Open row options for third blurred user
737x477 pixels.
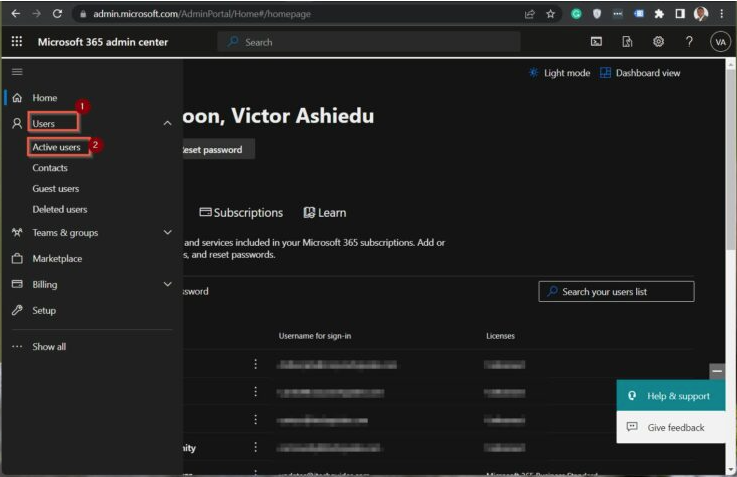[x=255, y=419]
